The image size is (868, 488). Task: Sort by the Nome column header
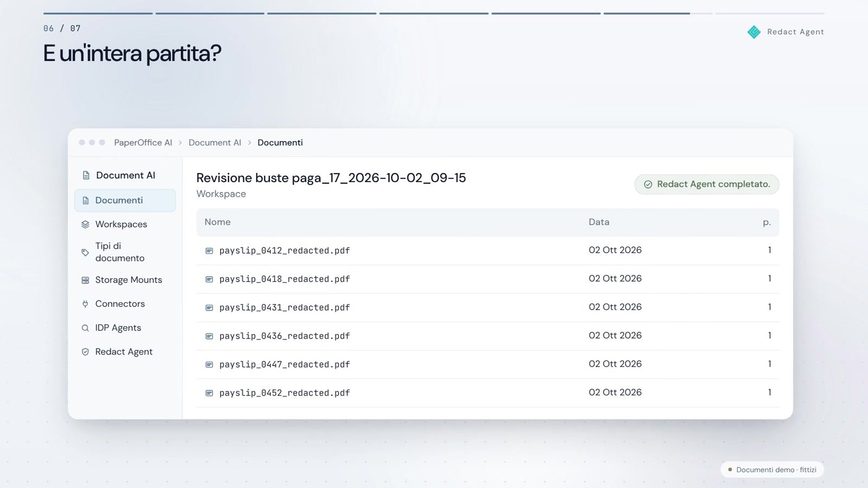tap(218, 222)
